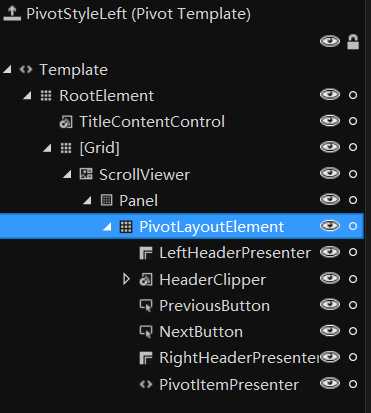Click the button icon beside PreviousButton
The image size is (371, 413).
coord(146,305)
